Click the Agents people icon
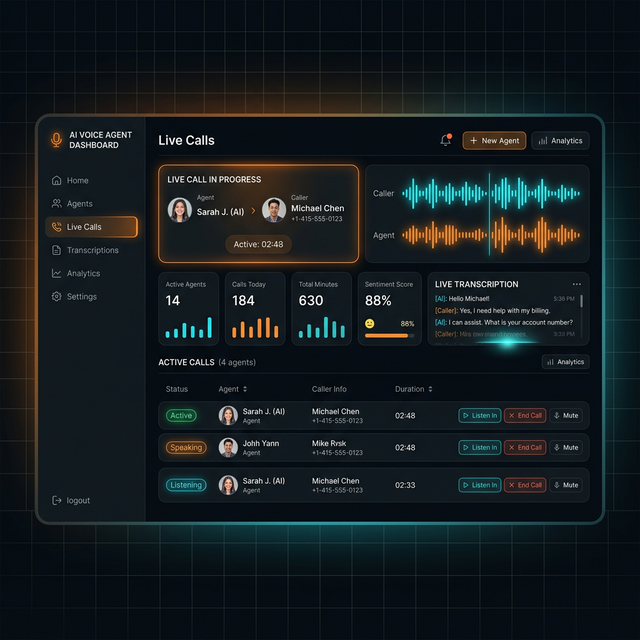This screenshot has height=640, width=640. coord(56,203)
